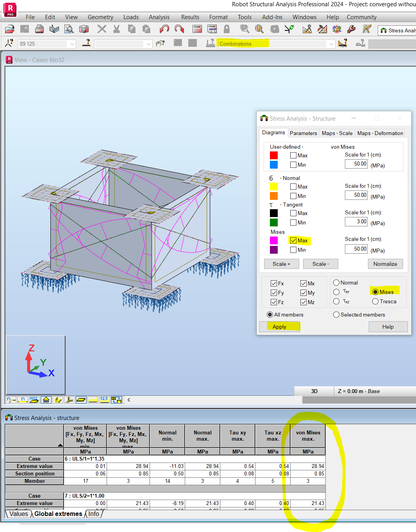Take a screenshot with the camera tool
Viewport: 416px width, 532px height.
click(x=84, y=29)
